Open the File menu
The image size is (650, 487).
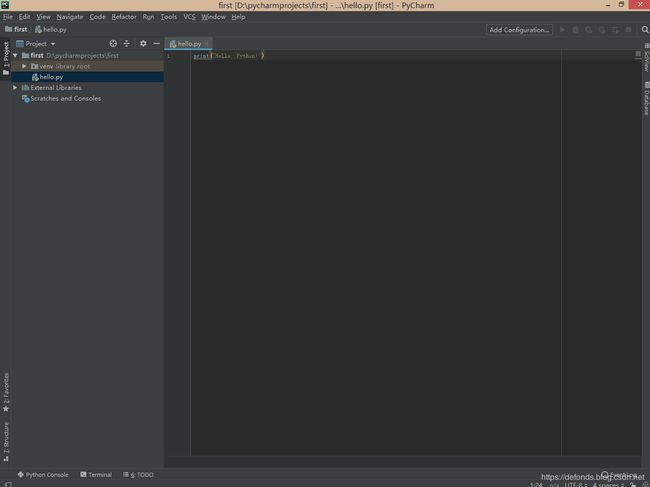[x=8, y=17]
